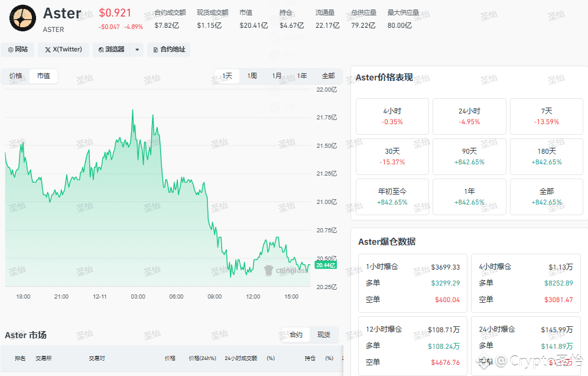
Task: Click the 合约地址 contract address button
Action: pyautogui.click(x=168, y=50)
